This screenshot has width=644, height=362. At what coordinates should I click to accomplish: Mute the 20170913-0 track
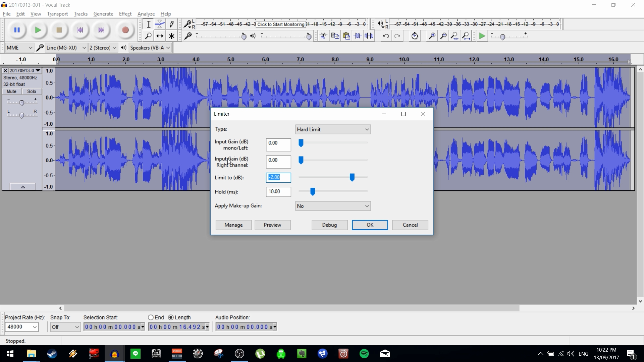(x=11, y=91)
